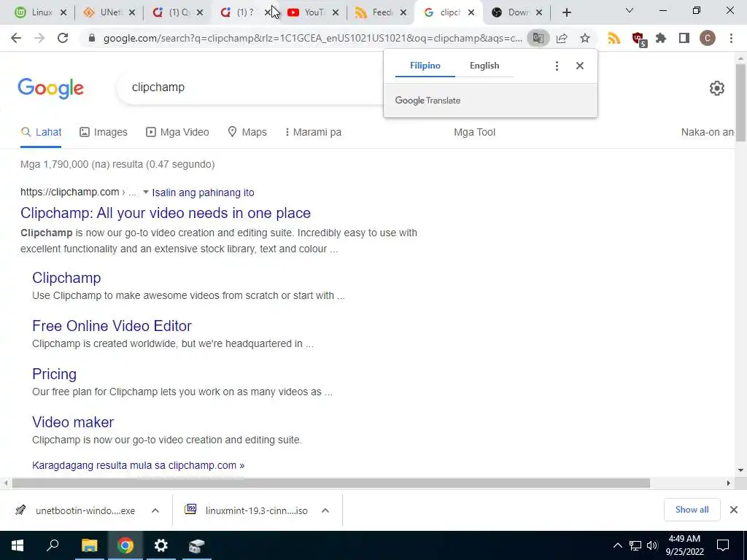Screen dimensions: 747x560
Task: Click Show all downloads
Action: [x=692, y=510]
